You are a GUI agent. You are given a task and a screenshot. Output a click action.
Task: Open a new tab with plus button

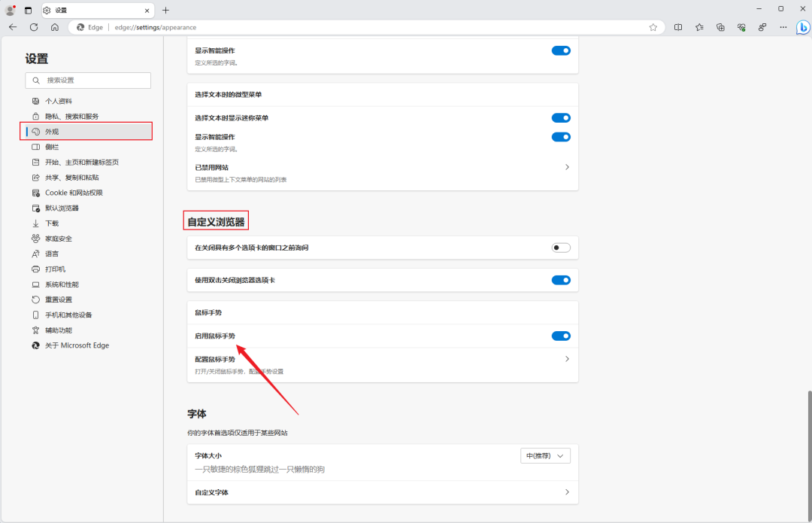coord(165,11)
